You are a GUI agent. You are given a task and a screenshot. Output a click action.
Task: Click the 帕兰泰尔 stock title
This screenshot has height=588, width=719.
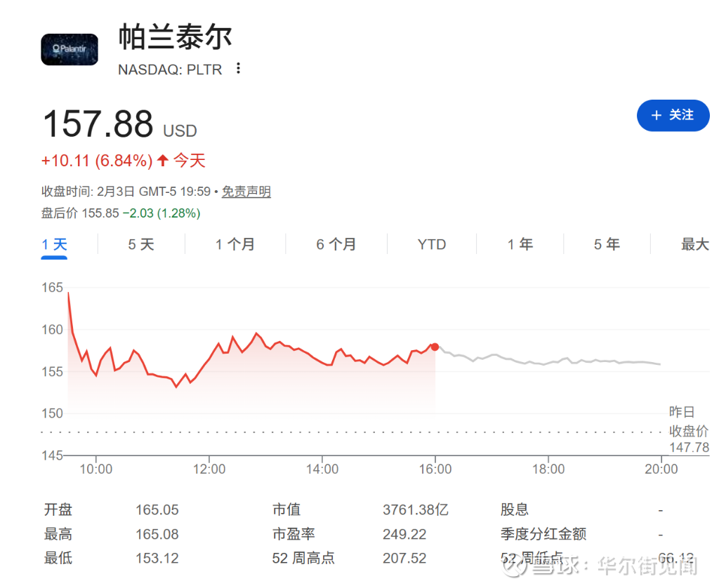175,36
